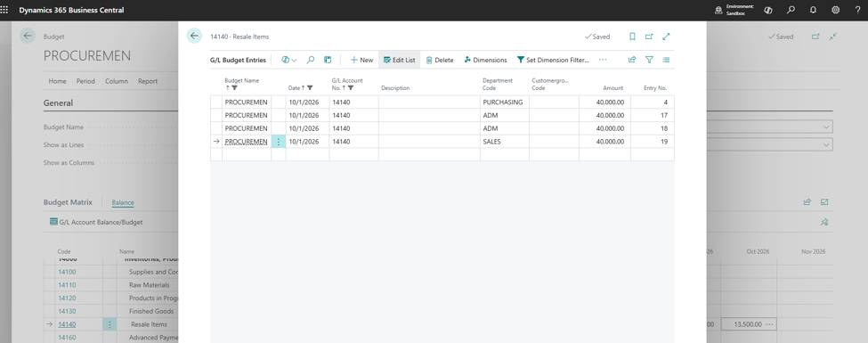Open Date column filter menu
Viewport: 868px width, 343px height.
click(310, 88)
